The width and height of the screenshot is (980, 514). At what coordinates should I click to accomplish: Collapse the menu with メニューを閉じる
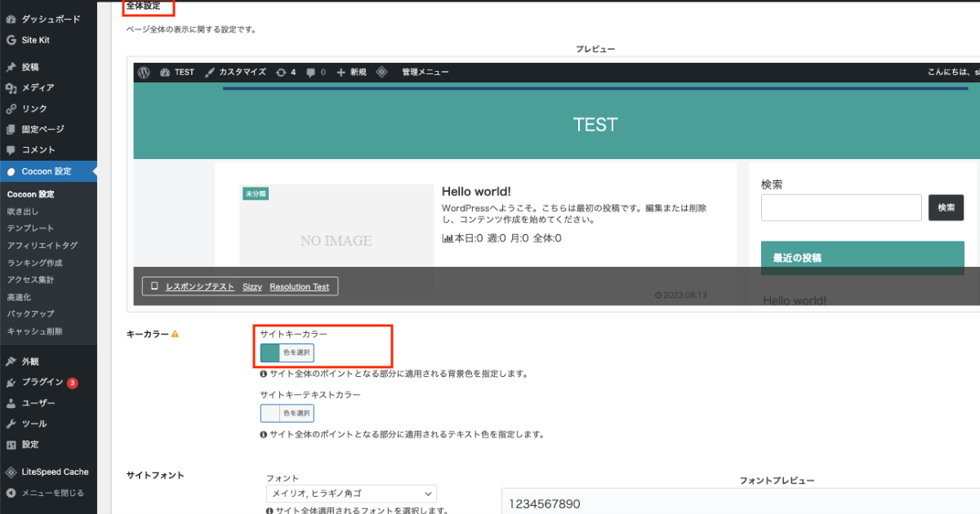(52, 493)
